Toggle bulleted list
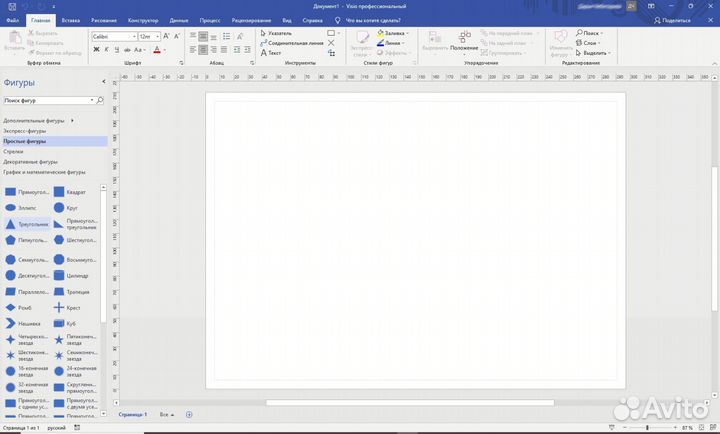This screenshot has height=434, width=720. click(226, 36)
